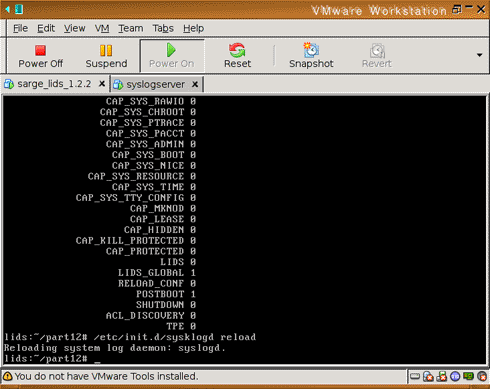The width and height of the screenshot is (490, 389).
Task: Open the Tabs menu
Action: (163, 28)
